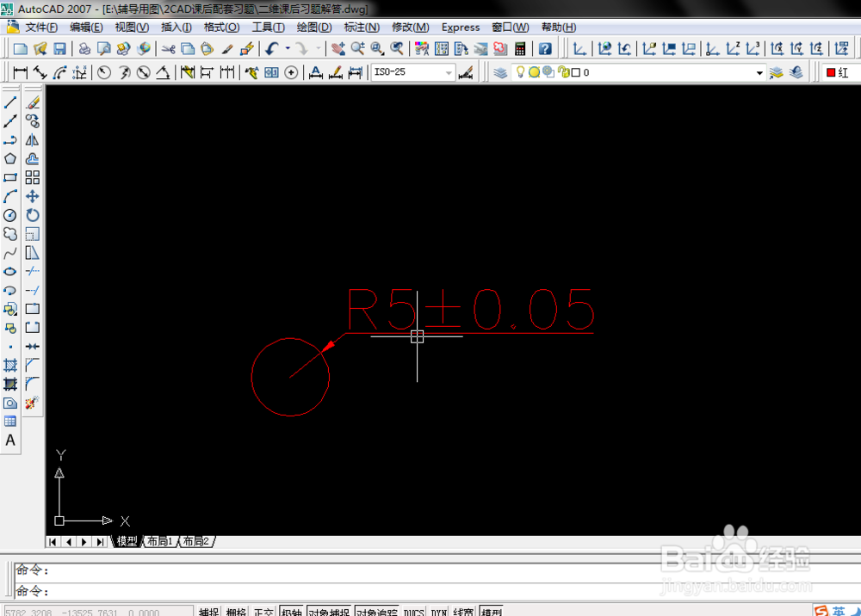The height and width of the screenshot is (616, 861).
Task: Toggle DUCS in status bar
Action: pyautogui.click(x=413, y=612)
